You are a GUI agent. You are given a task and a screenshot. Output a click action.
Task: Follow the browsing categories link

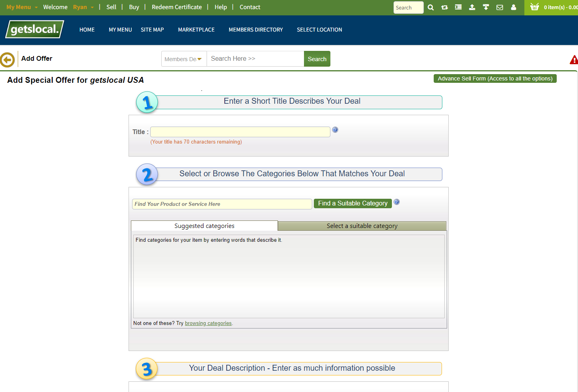tap(208, 323)
